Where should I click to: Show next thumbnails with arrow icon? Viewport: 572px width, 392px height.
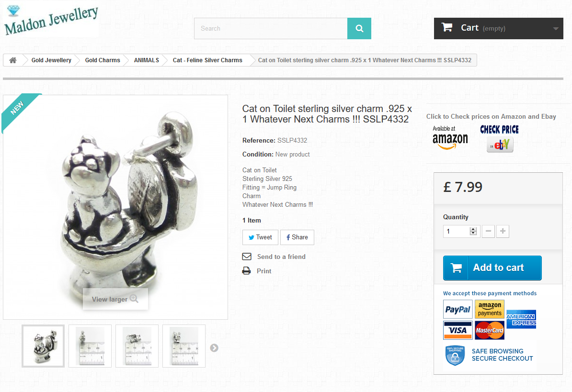pyautogui.click(x=214, y=348)
